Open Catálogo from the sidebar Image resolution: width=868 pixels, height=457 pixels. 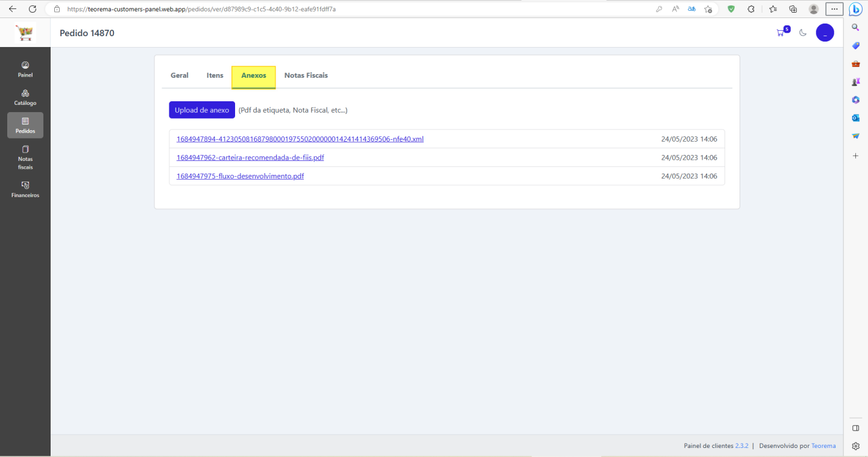click(x=25, y=97)
